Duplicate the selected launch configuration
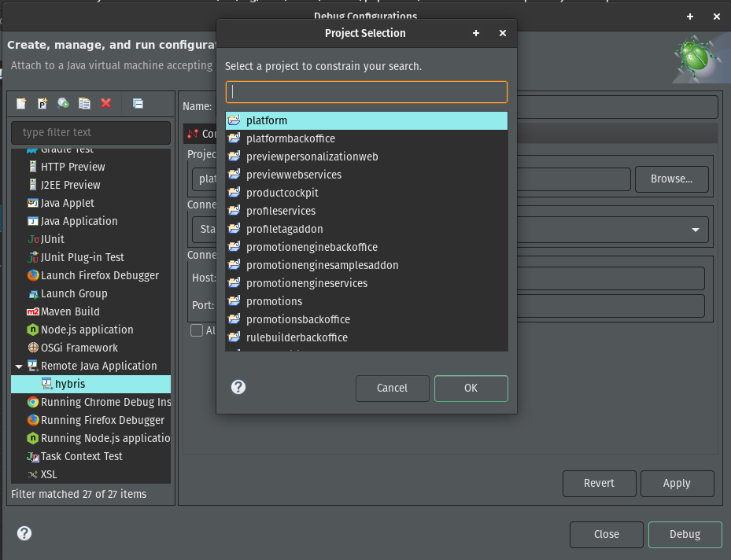731x560 pixels. [x=84, y=103]
